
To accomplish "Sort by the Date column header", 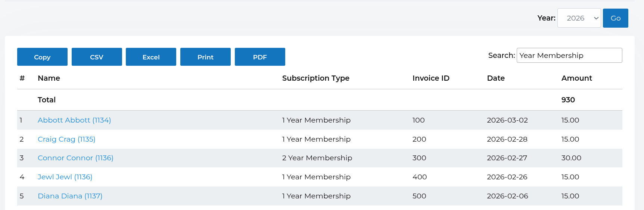I will point(496,78).
